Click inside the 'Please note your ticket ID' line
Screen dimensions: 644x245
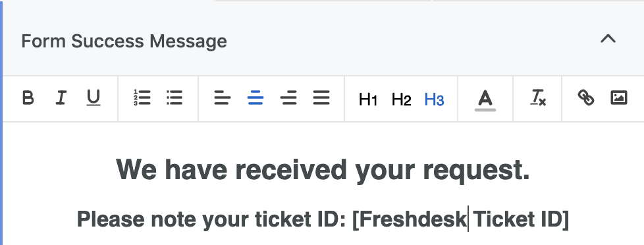click(x=323, y=219)
